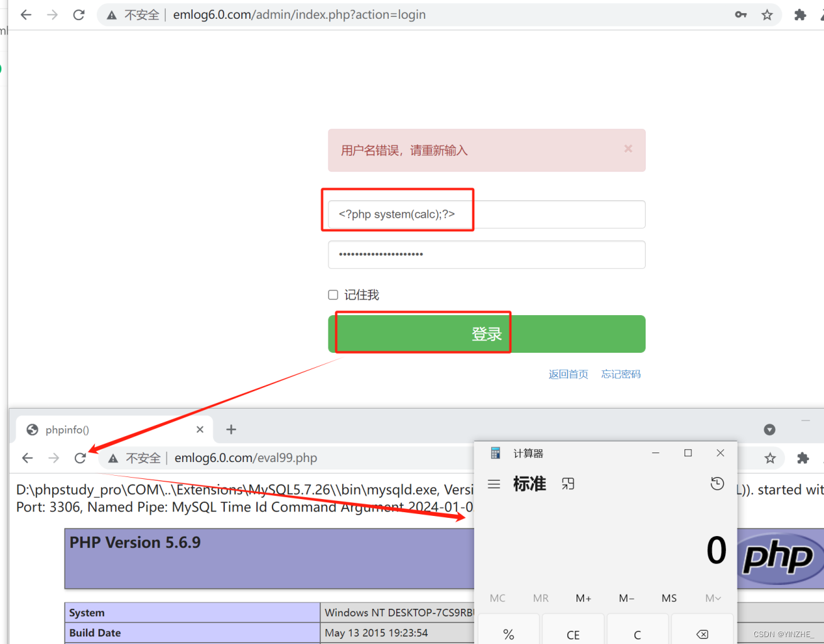
Task: Open calculator history panel
Action: [x=717, y=483]
